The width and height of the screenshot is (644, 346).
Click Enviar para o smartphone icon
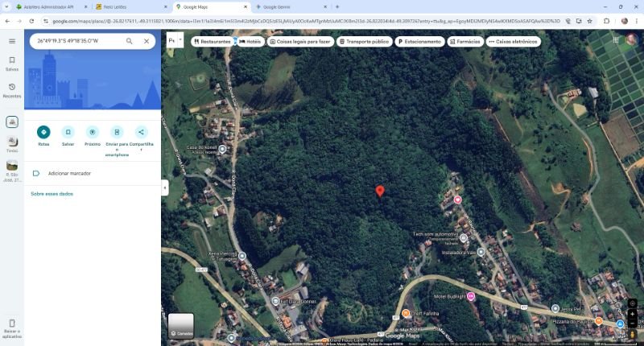click(117, 132)
